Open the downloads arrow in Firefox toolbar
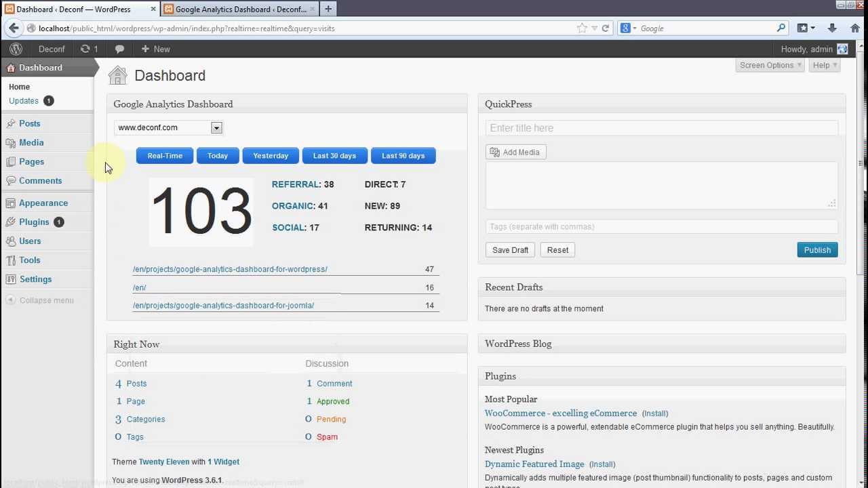 (832, 28)
